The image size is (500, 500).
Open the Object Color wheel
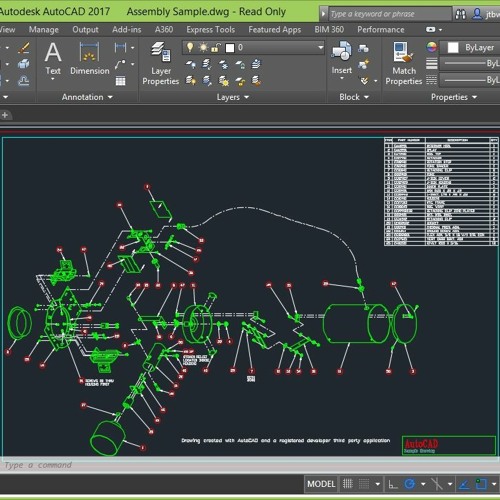431,47
